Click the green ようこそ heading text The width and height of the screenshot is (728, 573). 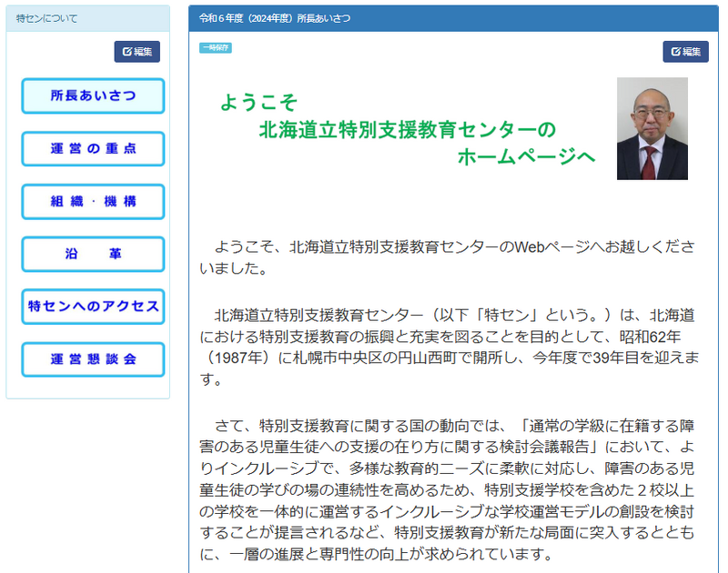pyautogui.click(x=258, y=102)
